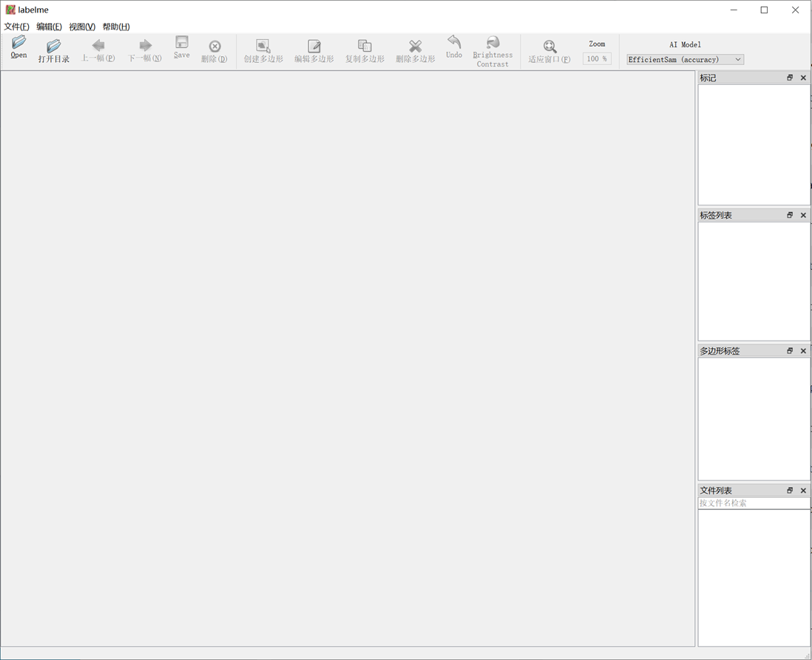
Task: Maximize the labelme window
Action: [x=764, y=10]
